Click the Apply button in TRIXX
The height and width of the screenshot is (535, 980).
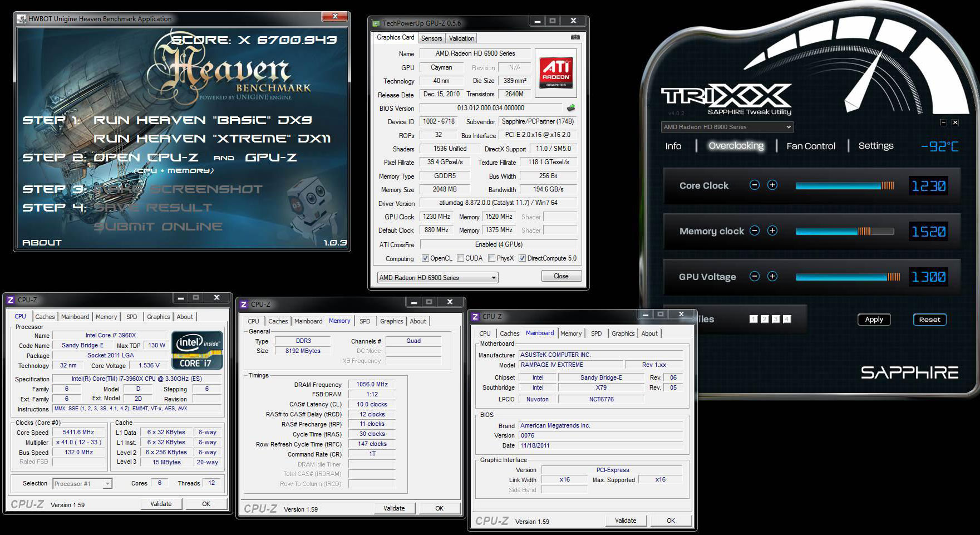click(874, 320)
